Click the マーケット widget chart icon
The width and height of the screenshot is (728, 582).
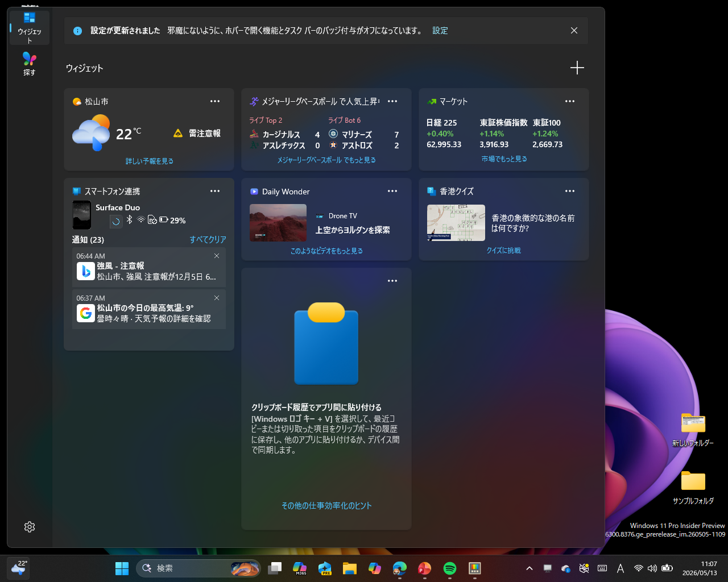(432, 102)
